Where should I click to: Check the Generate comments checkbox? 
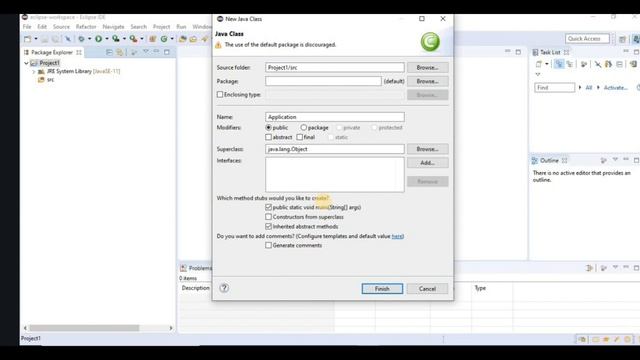(269, 245)
